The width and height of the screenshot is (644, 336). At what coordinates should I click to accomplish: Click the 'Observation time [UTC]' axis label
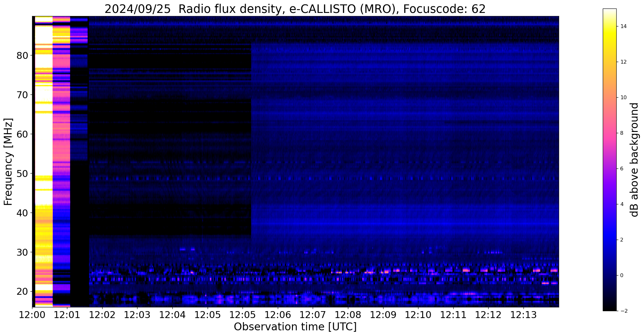295,327
